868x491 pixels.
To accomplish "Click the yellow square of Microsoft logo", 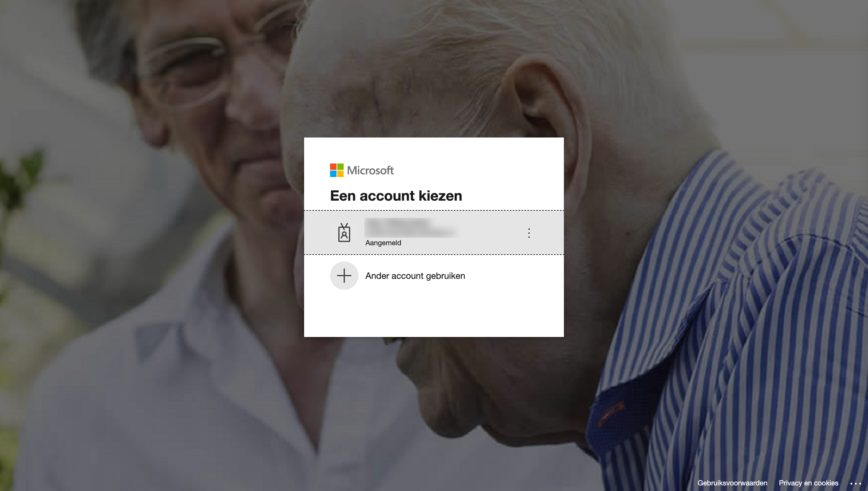I will (x=340, y=174).
